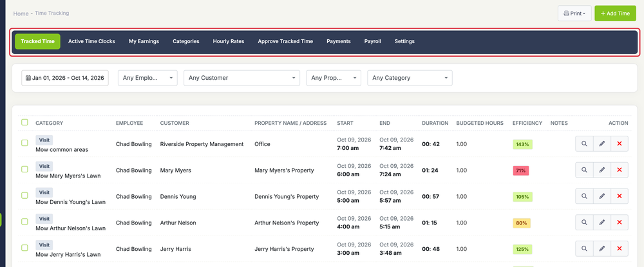
Task: Switch to the Active Time Clocks tab
Action: coord(91,41)
